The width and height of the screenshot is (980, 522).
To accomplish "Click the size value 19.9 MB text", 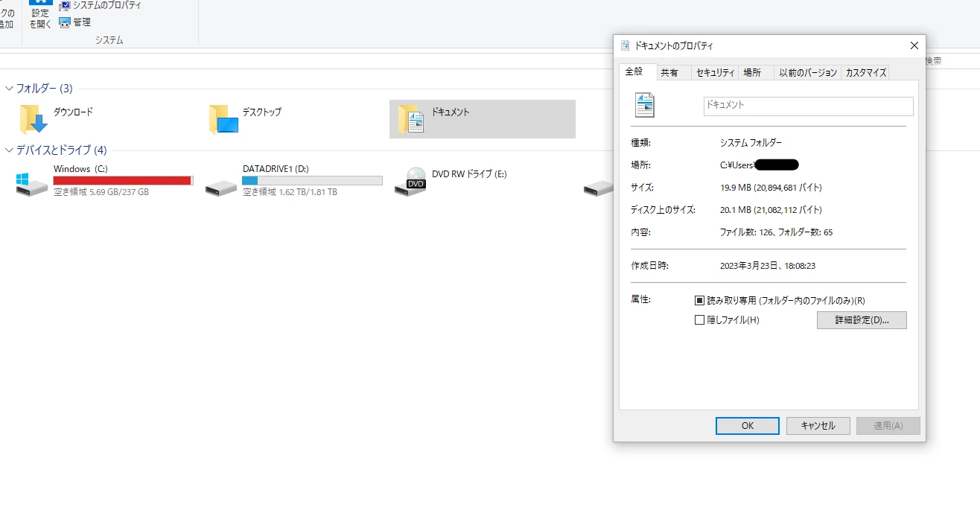I will click(771, 188).
